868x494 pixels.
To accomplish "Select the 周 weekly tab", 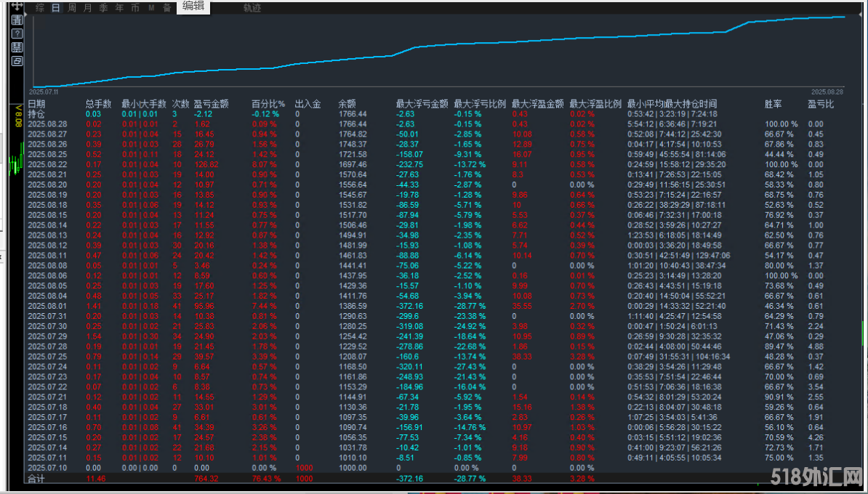I will click(x=72, y=8).
